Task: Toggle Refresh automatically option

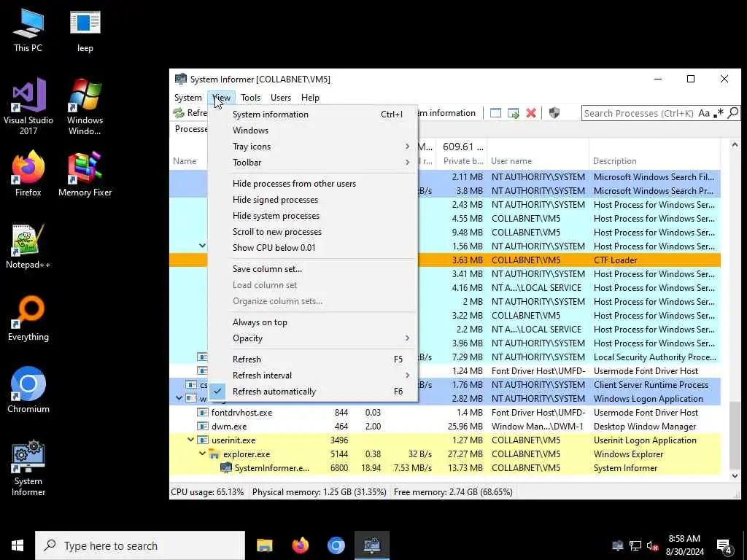Action: coord(313,392)
